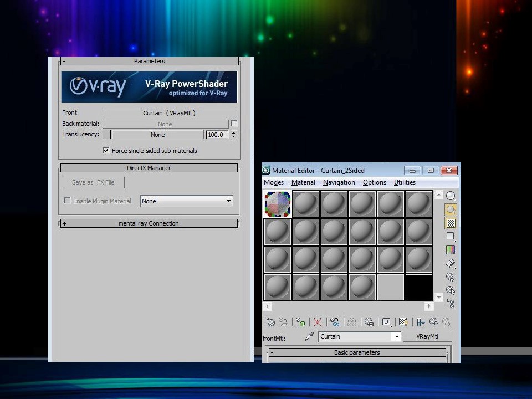Open the Options menu

point(375,182)
